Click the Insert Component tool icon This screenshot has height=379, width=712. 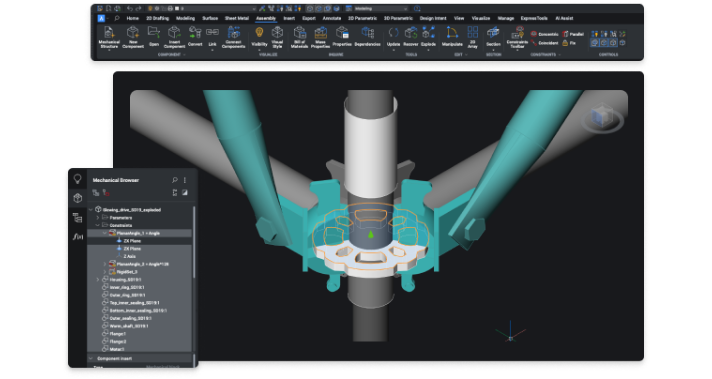click(174, 33)
